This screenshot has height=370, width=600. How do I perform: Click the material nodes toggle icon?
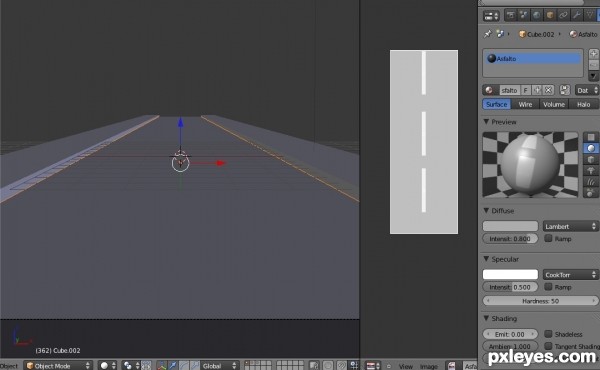[x=565, y=90]
